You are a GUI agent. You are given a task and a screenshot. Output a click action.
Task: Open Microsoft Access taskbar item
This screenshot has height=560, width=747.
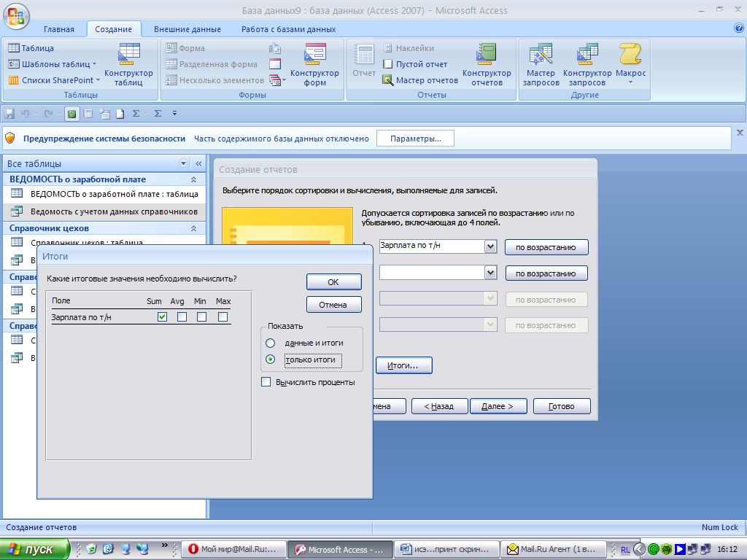341,549
